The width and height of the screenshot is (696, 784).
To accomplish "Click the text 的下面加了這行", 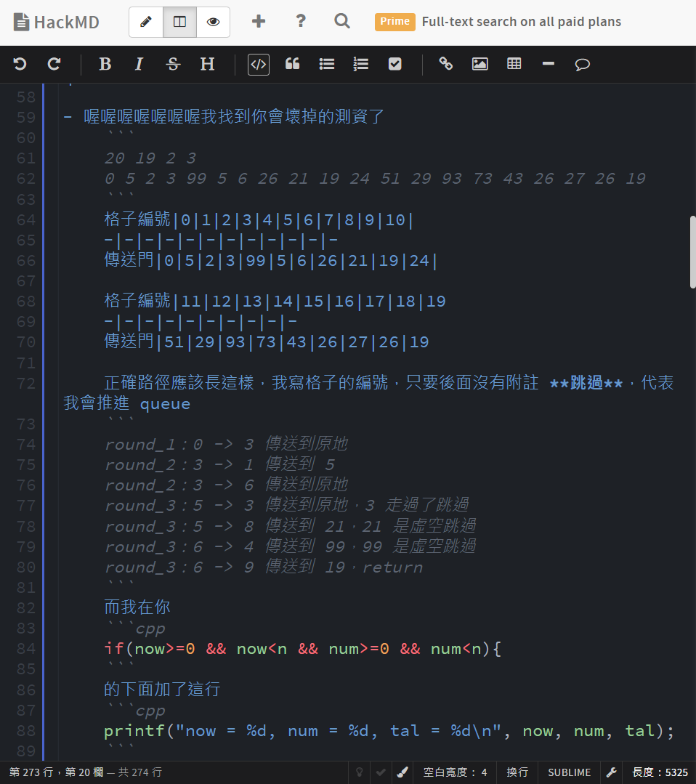I will (162, 690).
